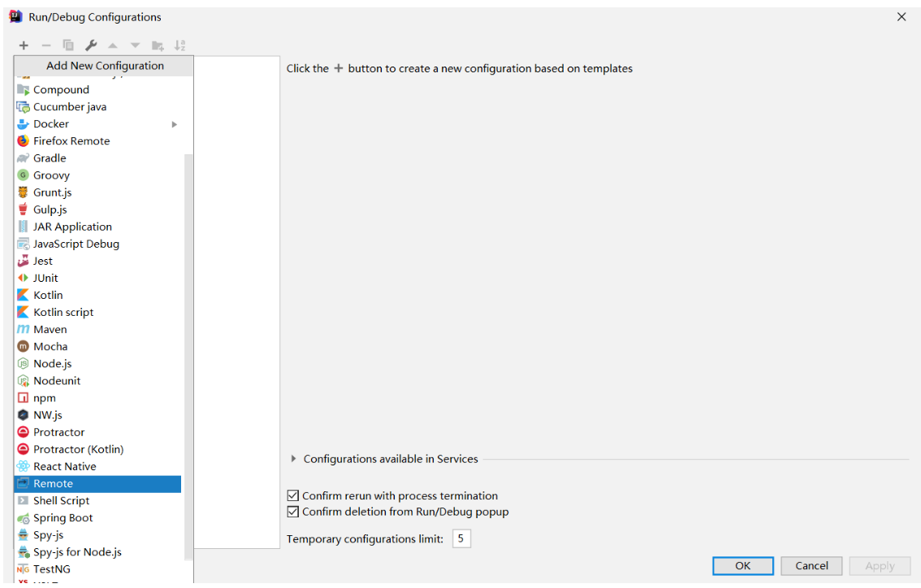This screenshot has height=588, width=921.
Task: Choose NW.js from the list
Action: click(97, 415)
